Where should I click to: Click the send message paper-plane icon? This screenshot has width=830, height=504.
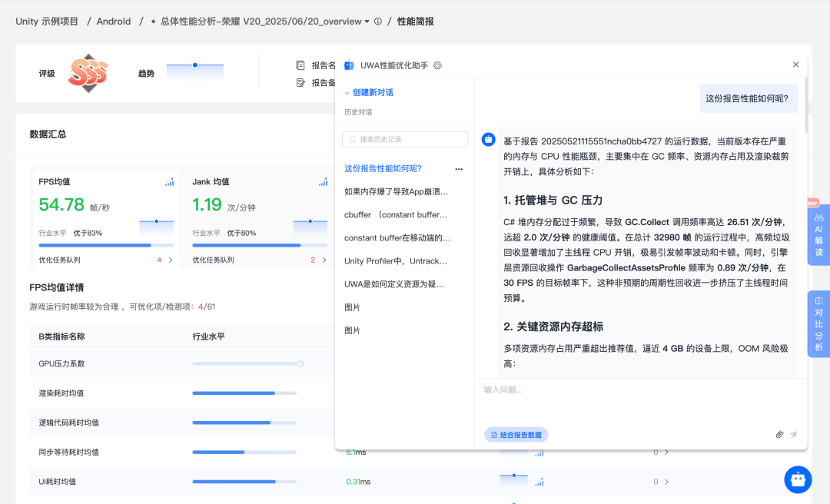pos(794,434)
